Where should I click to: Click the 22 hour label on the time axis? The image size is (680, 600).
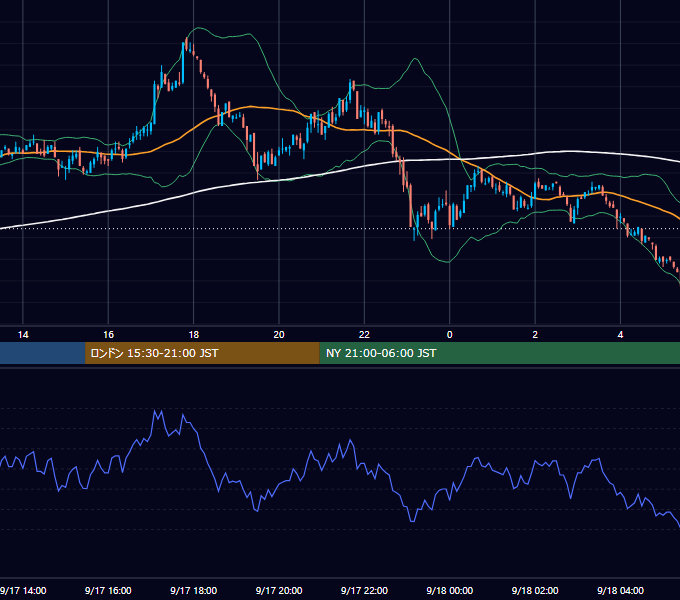pos(364,335)
